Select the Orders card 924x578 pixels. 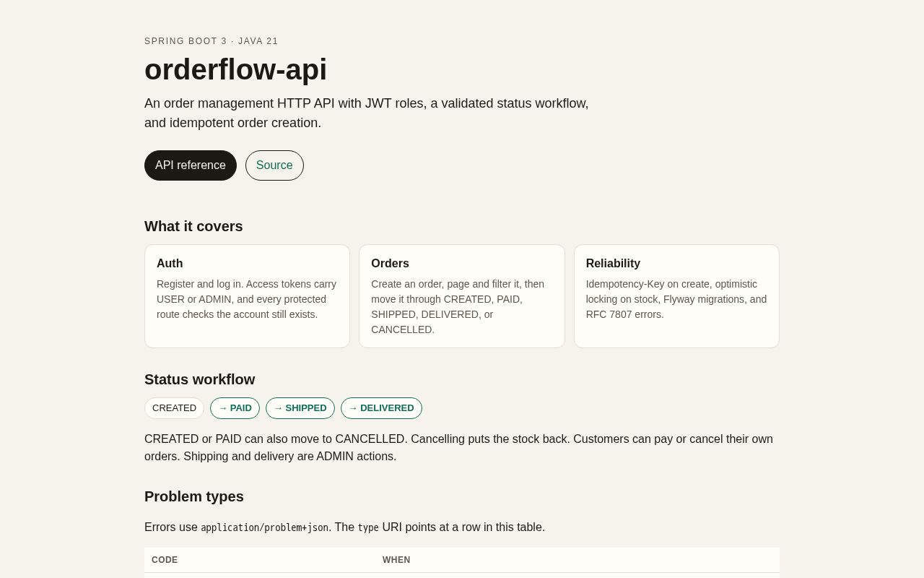[462, 296]
